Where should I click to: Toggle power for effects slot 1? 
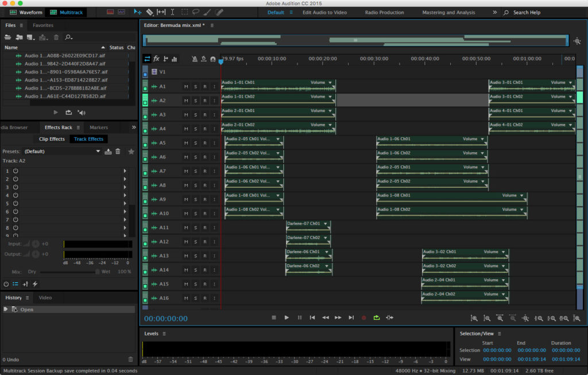[x=16, y=171]
